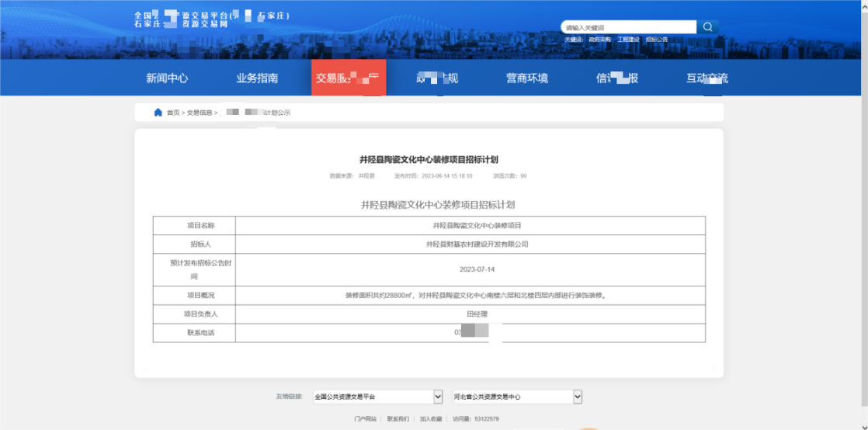
Task: Open the 互动交流 menu
Action: pos(707,78)
